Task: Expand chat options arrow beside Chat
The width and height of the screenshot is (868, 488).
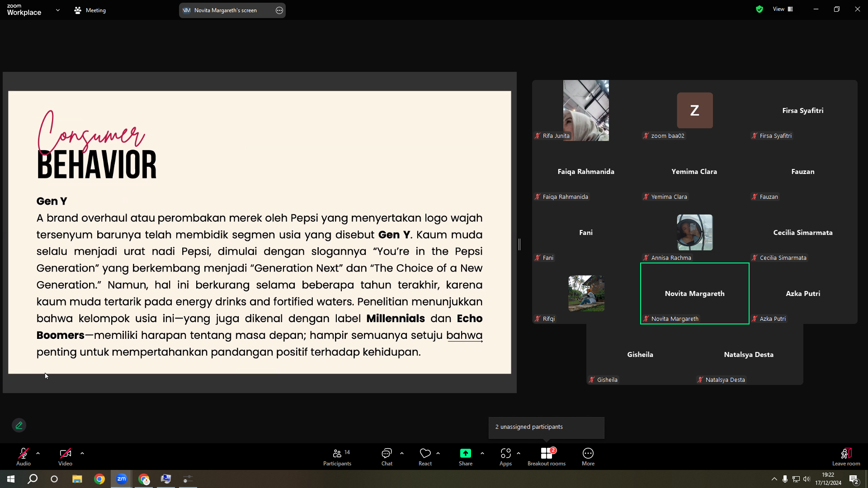Action: (402, 453)
